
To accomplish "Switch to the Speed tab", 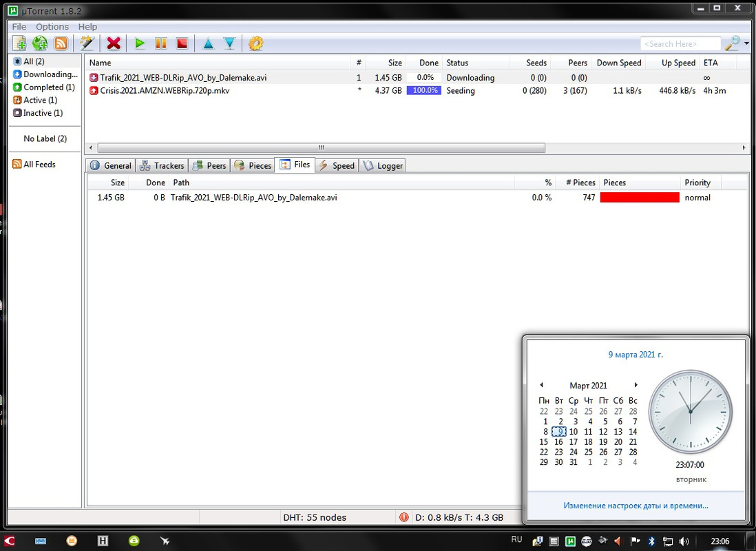I will coord(337,165).
